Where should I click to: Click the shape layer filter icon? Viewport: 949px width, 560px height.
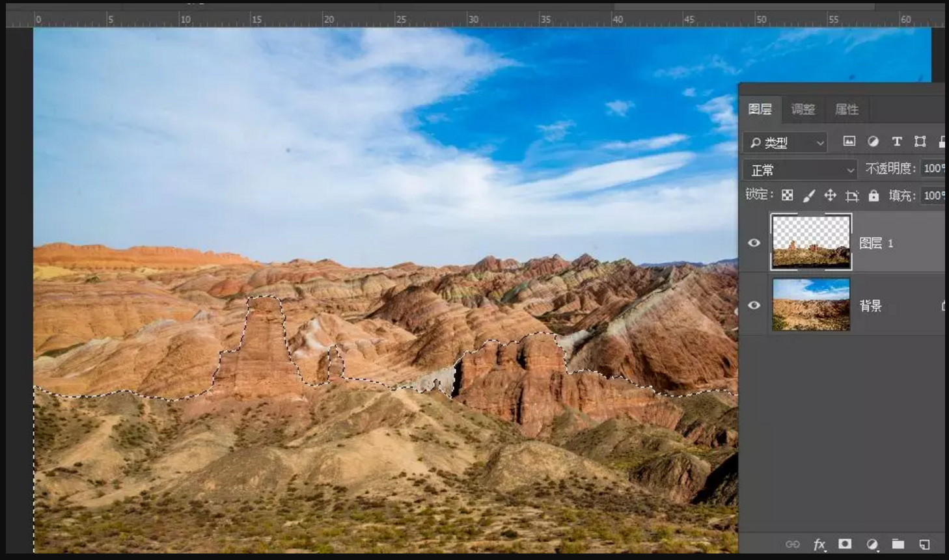point(920,141)
